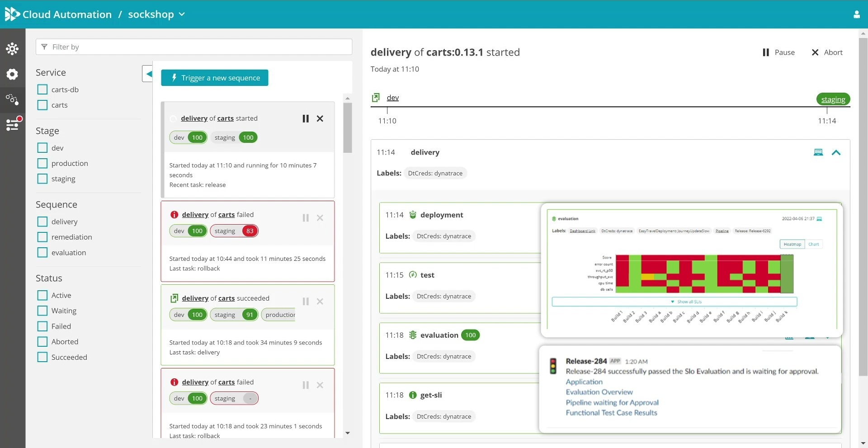Abort the running delivery sequence card
Screen dimensions: 868x448
point(320,118)
